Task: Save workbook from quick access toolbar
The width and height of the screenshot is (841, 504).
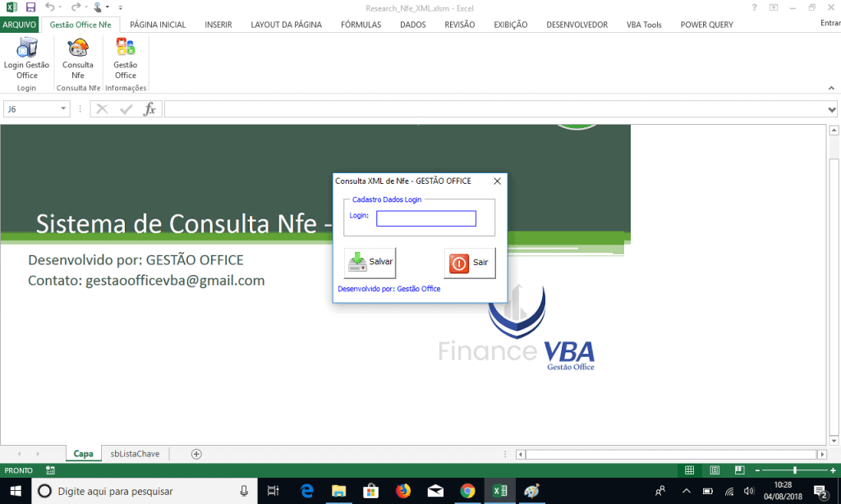Action: click(30, 7)
